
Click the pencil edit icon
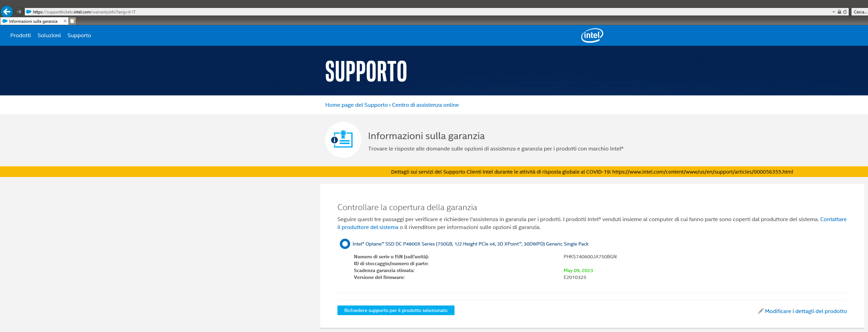pos(761,311)
